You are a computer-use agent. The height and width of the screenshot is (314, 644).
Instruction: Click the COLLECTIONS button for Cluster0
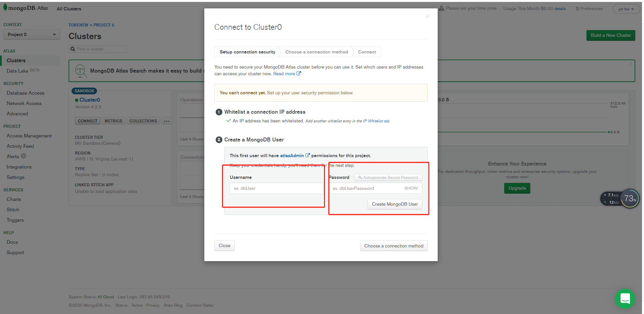click(x=143, y=121)
